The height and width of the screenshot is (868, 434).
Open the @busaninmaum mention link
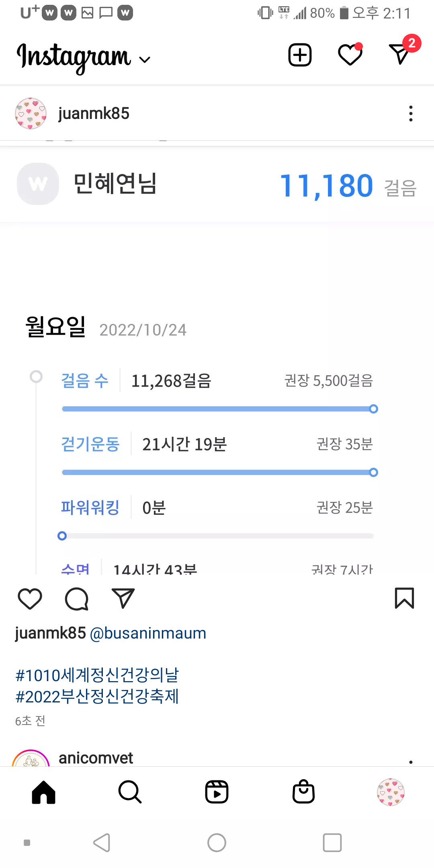(x=148, y=633)
